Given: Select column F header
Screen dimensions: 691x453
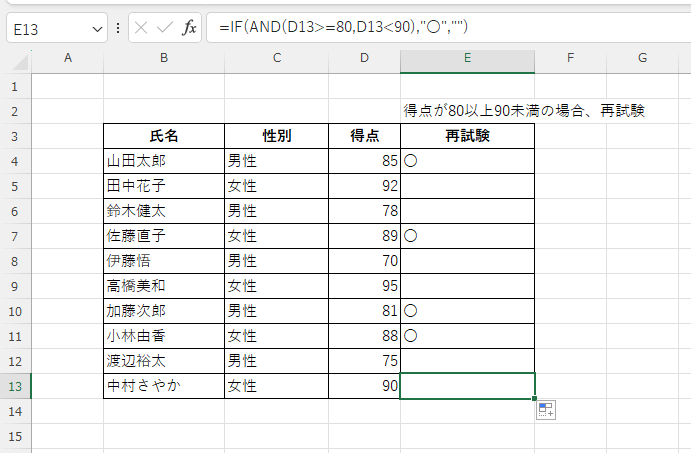Looking at the screenshot, I should pos(570,58).
